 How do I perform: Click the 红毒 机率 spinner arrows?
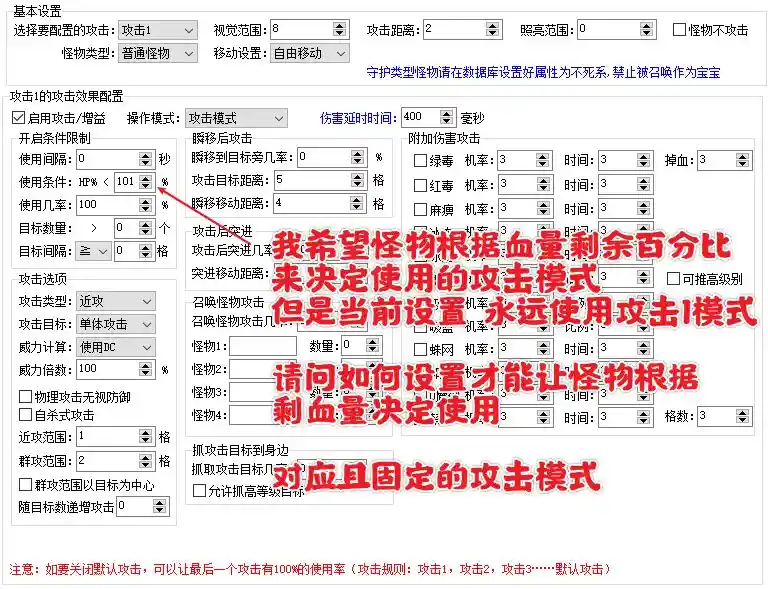pyautogui.click(x=542, y=185)
